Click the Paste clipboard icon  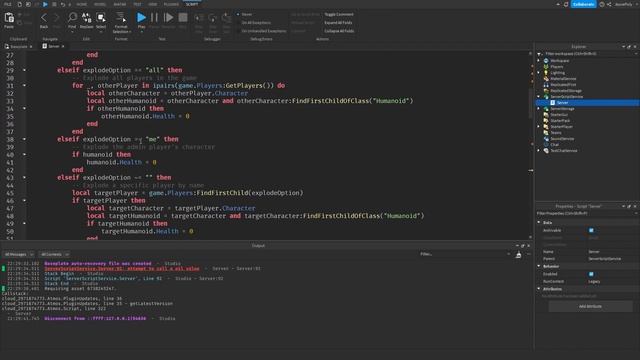[x=9, y=18]
